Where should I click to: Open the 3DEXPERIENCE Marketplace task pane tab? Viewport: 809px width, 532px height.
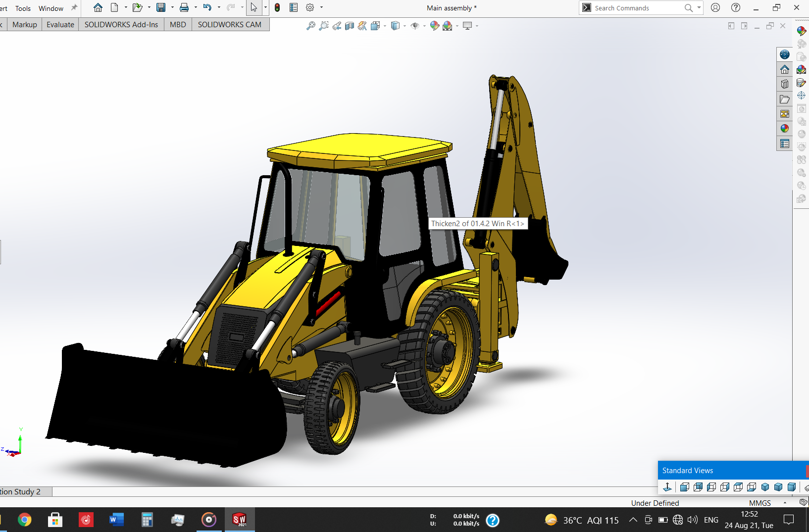pyautogui.click(x=785, y=54)
